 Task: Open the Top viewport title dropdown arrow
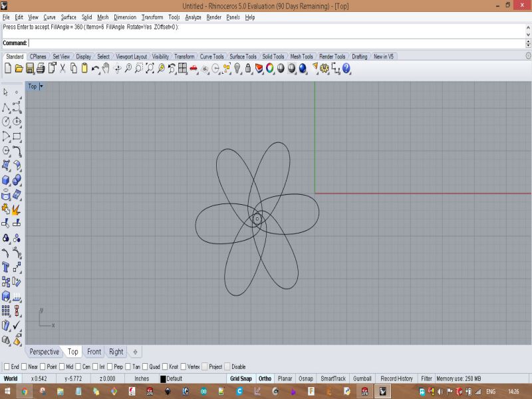[x=41, y=86]
